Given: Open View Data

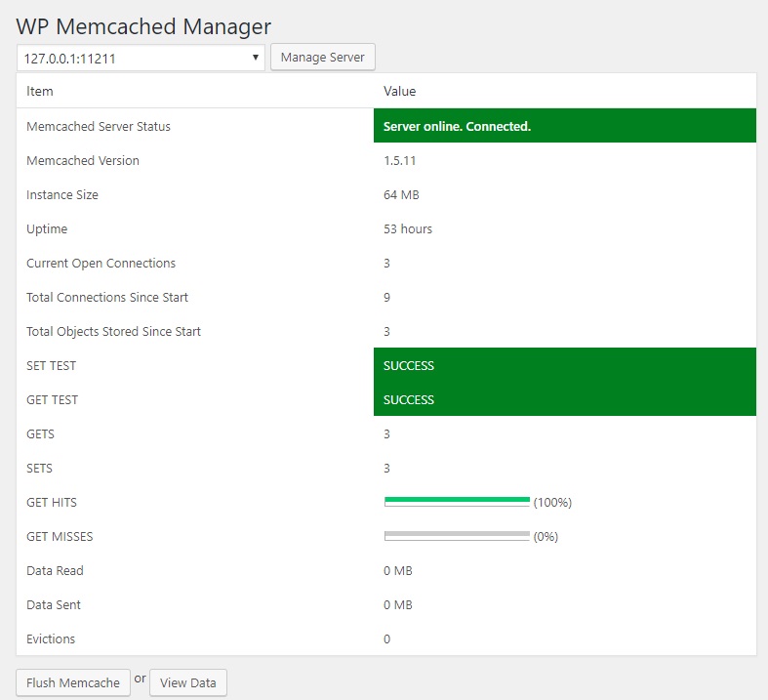Looking at the screenshot, I should [x=188, y=682].
